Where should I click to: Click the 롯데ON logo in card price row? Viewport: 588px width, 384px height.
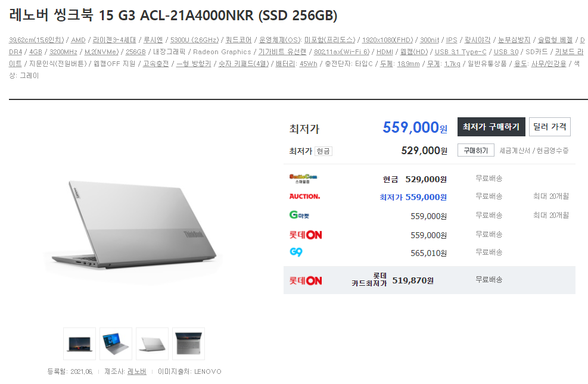click(305, 280)
